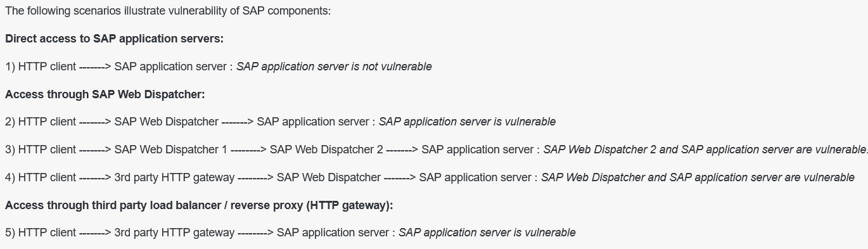Click the intro sentence about SAP vulnerability scenarios
Image resolution: width=868 pixels, height=249 pixels.
[168, 11]
